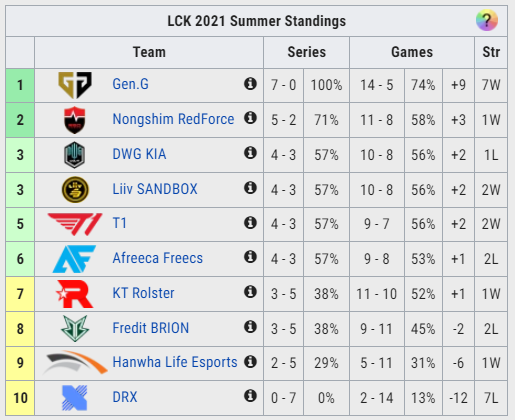Click the T1 team logo
The width and height of the screenshot is (515, 420).
[x=75, y=224]
